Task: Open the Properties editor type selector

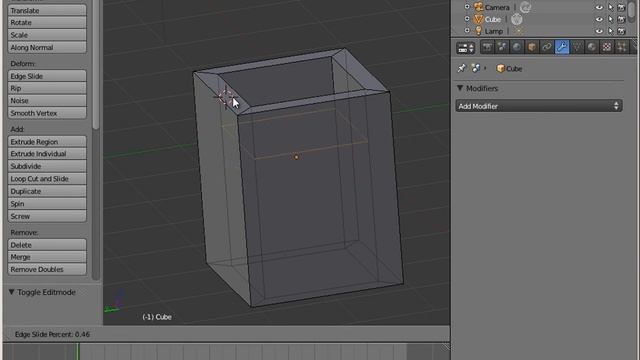Action: 466,48
